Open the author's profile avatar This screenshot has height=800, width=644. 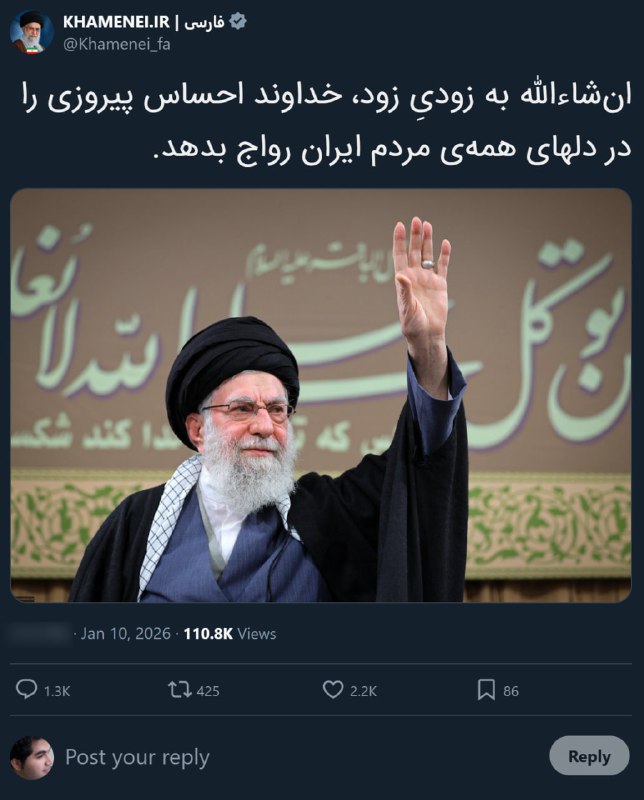click(32, 32)
